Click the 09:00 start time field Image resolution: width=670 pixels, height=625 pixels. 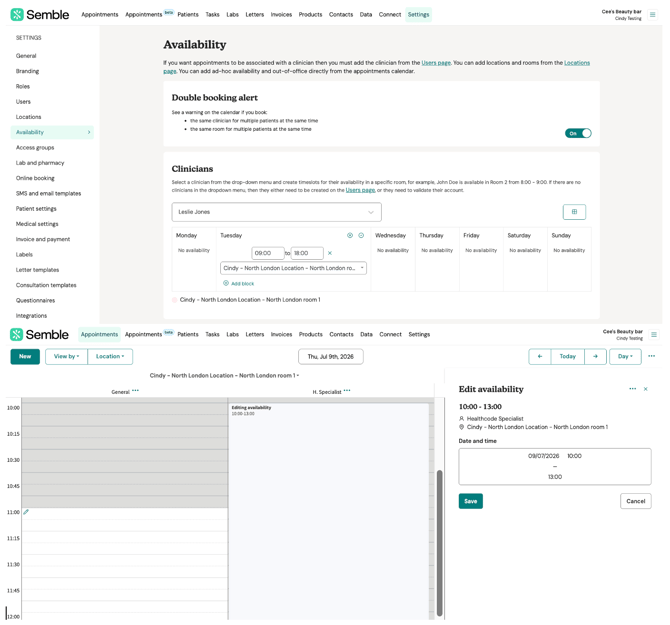[267, 253]
